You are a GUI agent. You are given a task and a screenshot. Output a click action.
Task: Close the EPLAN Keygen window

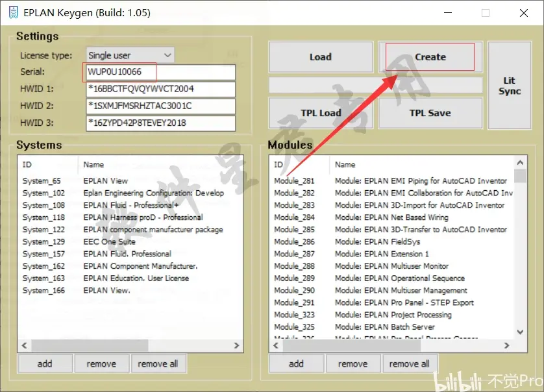pyautogui.click(x=524, y=13)
